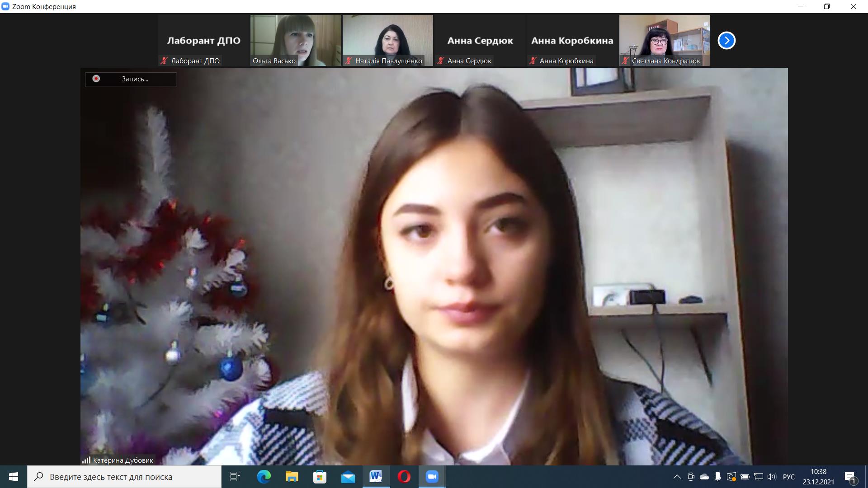This screenshot has width=868, height=488.
Task: Select Светлана Кондратюк video thumbnail
Action: [x=665, y=41]
